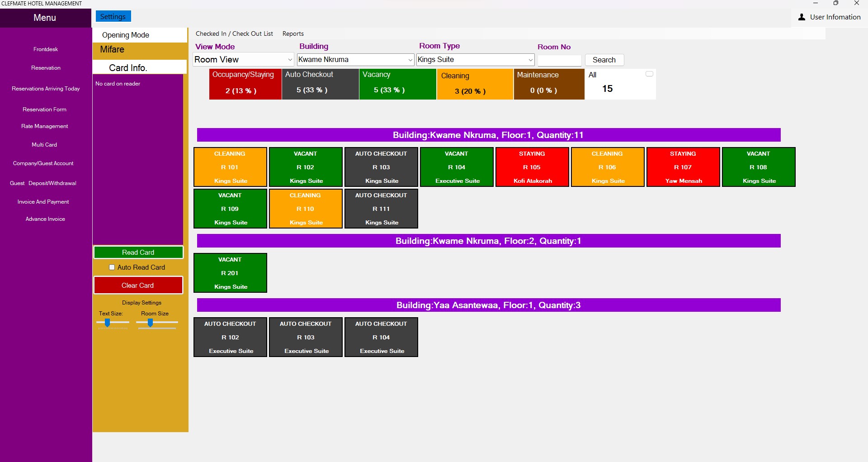This screenshot has width=868, height=462.
Task: Expand the View Mode dropdown
Action: click(289, 60)
